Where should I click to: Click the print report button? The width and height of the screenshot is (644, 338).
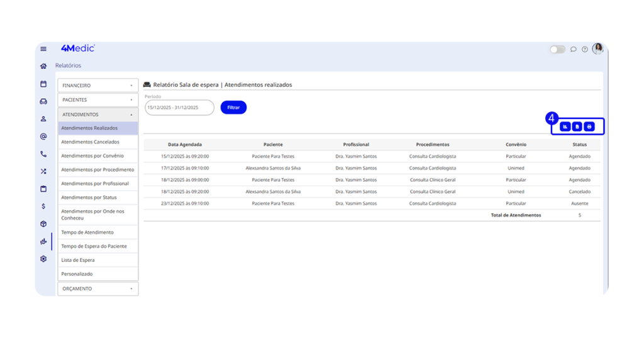pyautogui.click(x=589, y=127)
